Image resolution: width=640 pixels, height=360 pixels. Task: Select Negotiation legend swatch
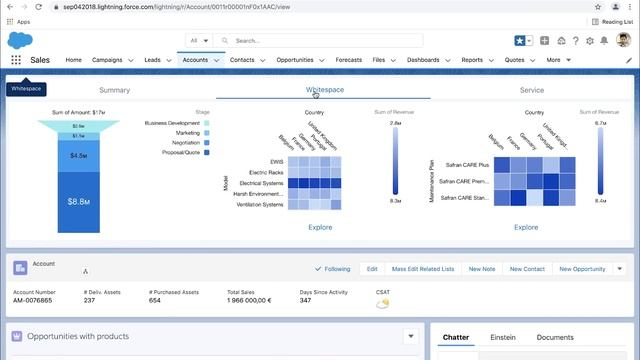click(x=207, y=143)
